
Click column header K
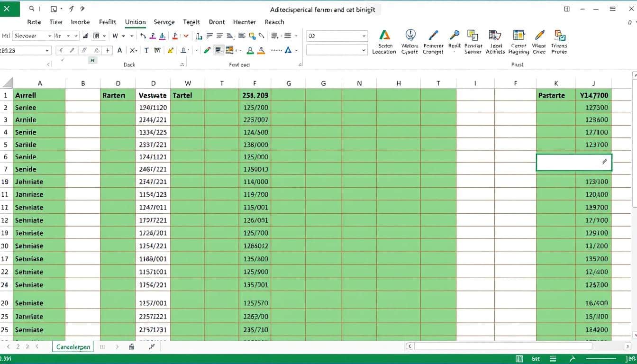(x=555, y=83)
